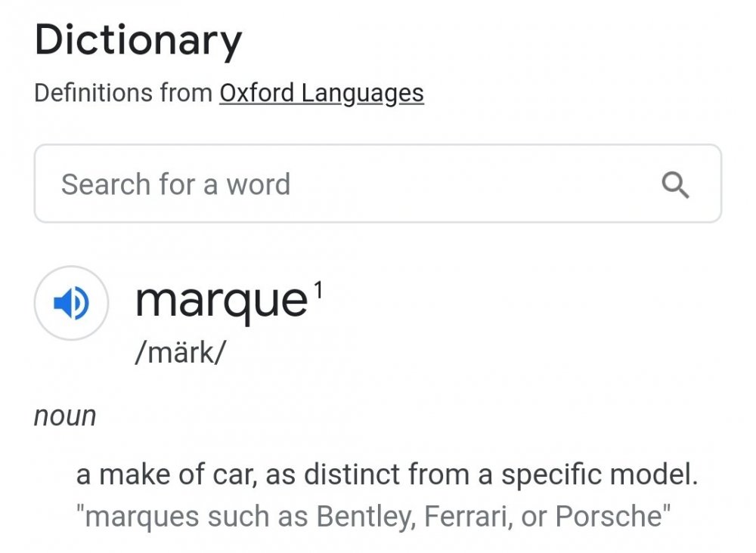The width and height of the screenshot is (756, 553).
Task: Play the pronunciation audio for marque
Action: point(72,303)
